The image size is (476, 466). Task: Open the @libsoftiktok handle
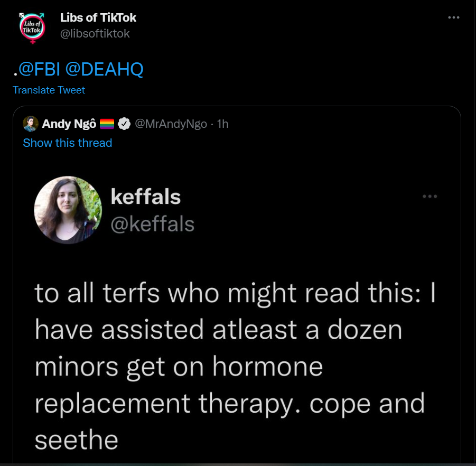pyautogui.click(x=95, y=33)
